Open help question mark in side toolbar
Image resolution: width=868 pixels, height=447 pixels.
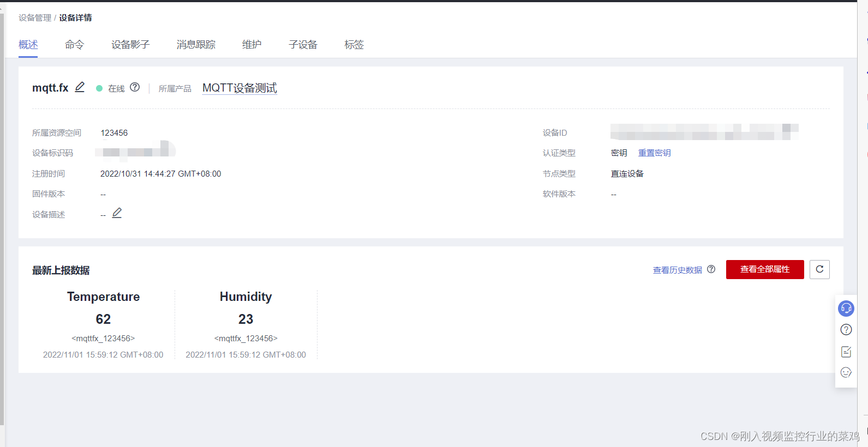(x=846, y=330)
